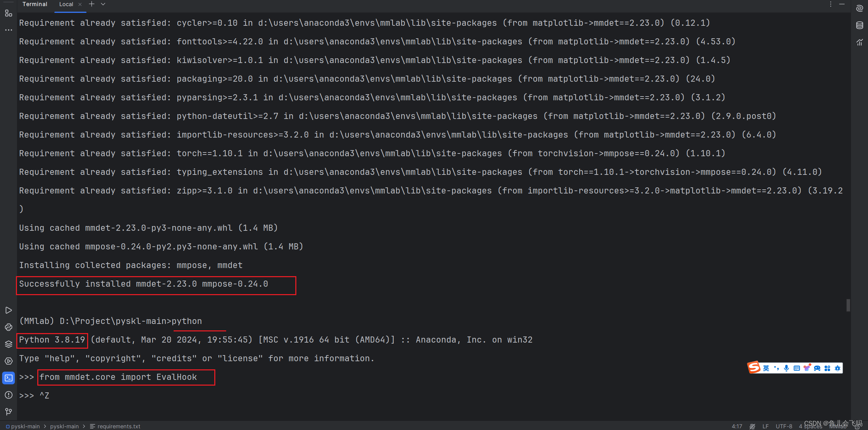Toggle the active Terminal tool window
The width and height of the screenshot is (868, 430).
8,378
